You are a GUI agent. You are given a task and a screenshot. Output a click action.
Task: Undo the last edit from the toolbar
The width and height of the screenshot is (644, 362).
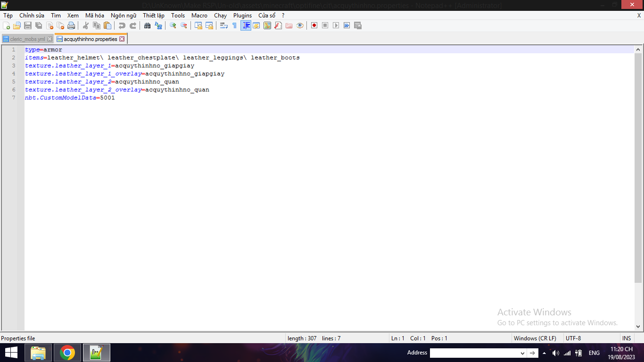tap(122, 25)
